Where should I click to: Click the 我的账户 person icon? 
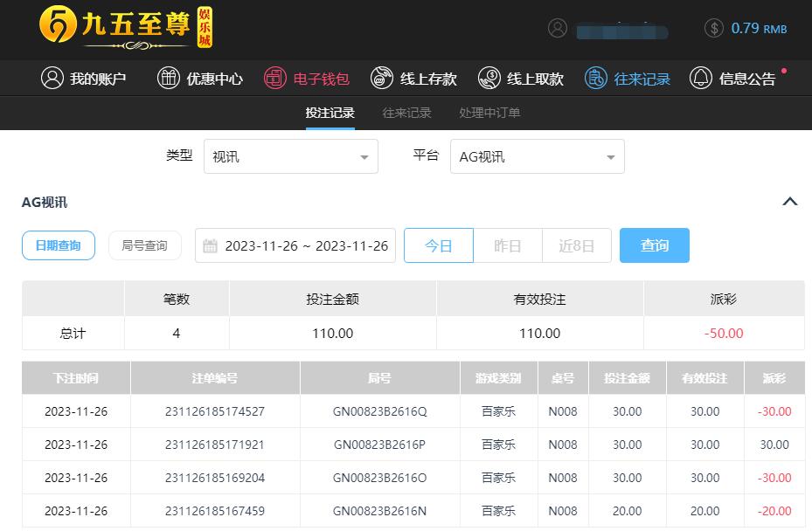tap(52, 78)
